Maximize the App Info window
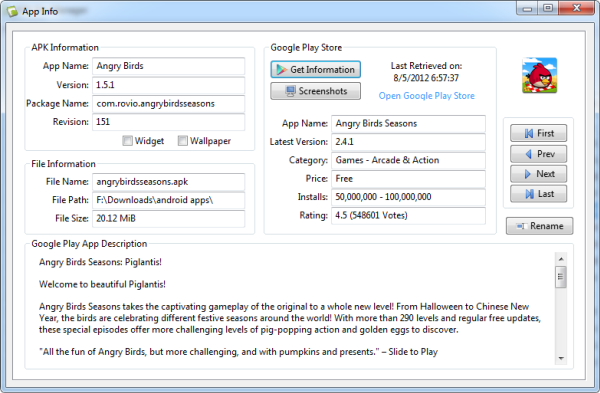The height and width of the screenshot is (393, 600). [548, 8]
